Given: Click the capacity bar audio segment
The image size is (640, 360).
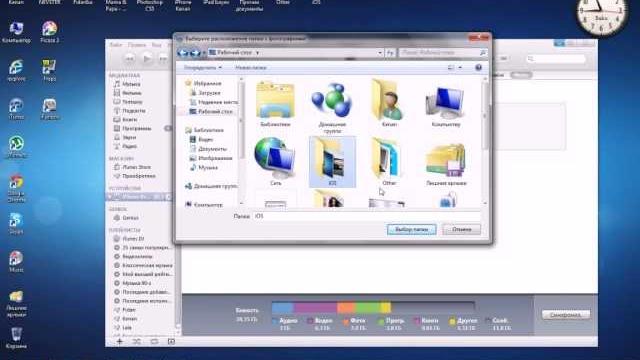Looking at the screenshot, I should coord(282,307).
